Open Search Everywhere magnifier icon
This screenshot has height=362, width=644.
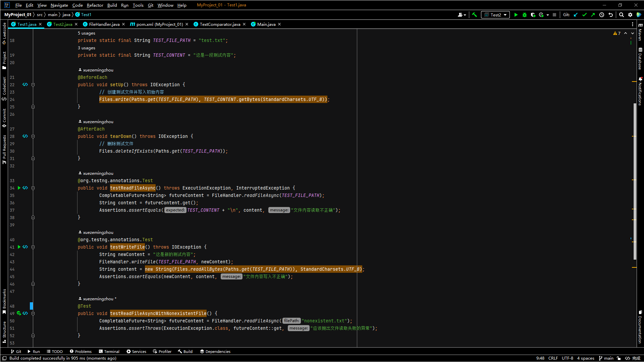622,15
